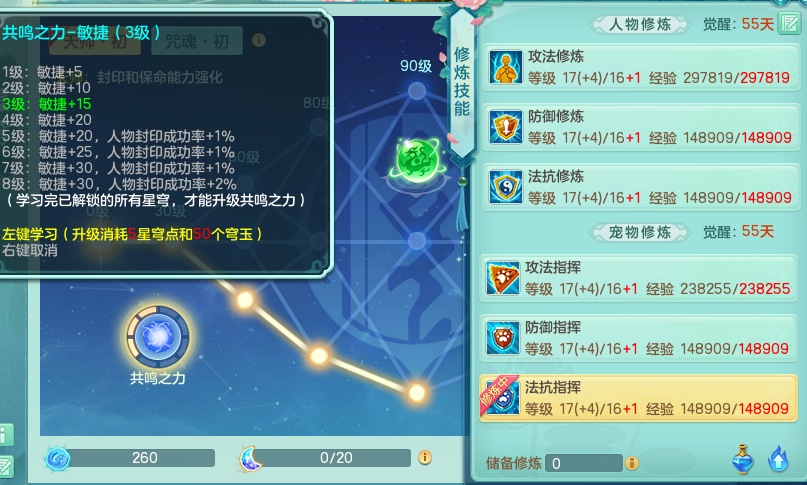This screenshot has width=807, height=485.
Task: Click the blue flame upgrade arrow icon
Action: [778, 459]
